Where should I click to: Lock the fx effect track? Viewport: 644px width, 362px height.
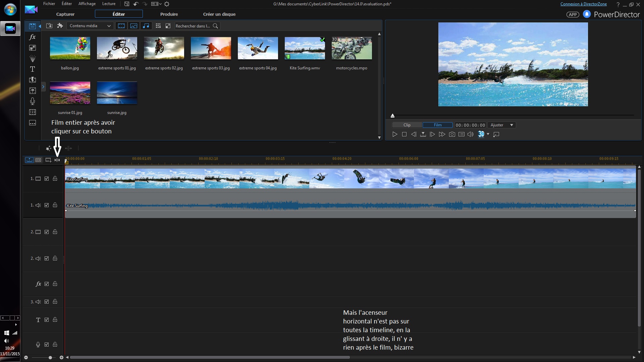(x=55, y=284)
